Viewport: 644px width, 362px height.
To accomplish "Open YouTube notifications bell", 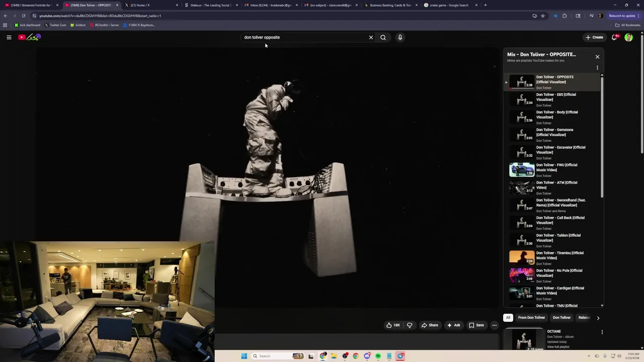I will click(x=615, y=37).
